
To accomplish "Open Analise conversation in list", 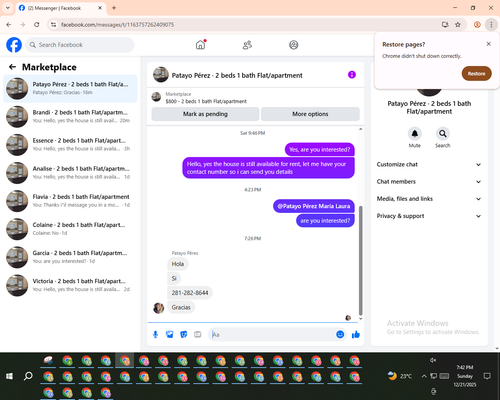I will click(70, 173).
